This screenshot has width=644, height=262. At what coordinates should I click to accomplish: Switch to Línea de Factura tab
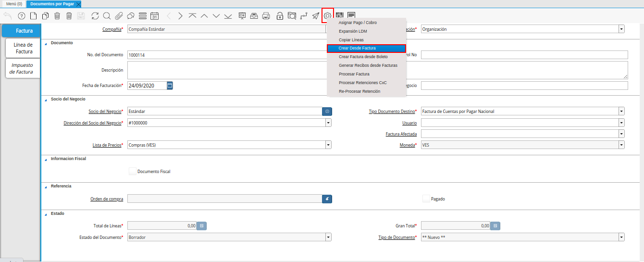(x=23, y=48)
